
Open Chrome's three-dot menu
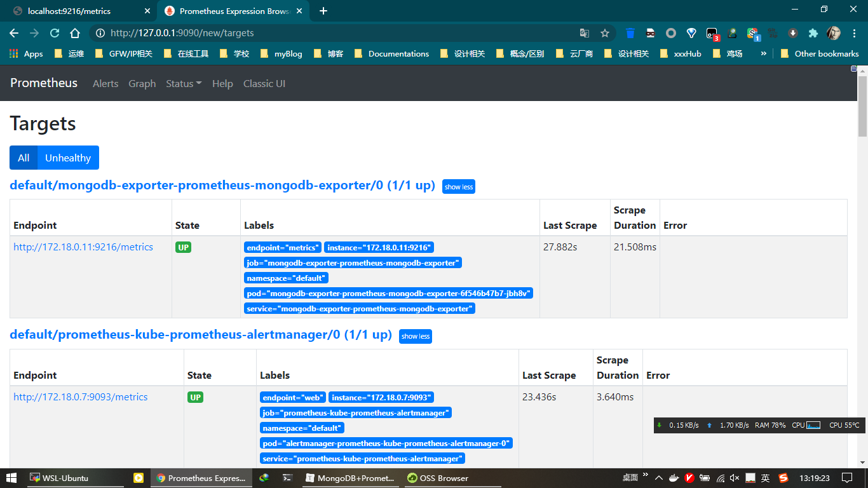pyautogui.click(x=854, y=33)
